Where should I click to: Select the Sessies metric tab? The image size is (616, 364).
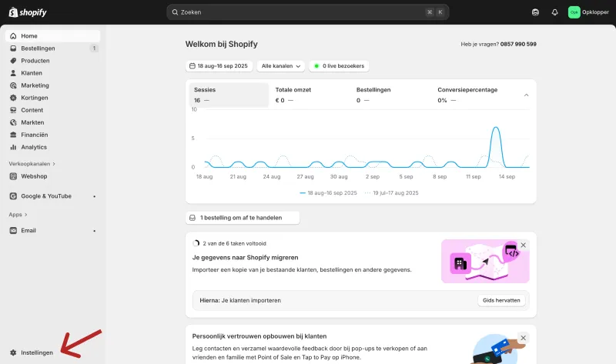(229, 95)
